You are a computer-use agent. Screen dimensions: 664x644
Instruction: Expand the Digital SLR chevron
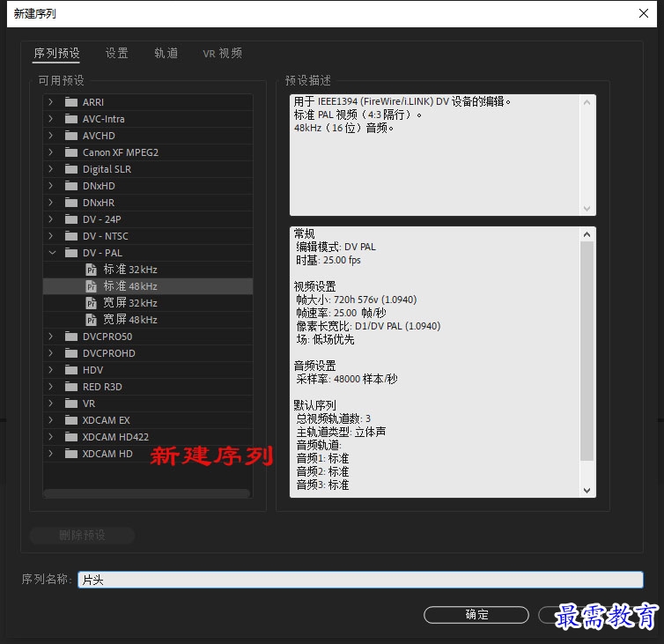coord(51,169)
